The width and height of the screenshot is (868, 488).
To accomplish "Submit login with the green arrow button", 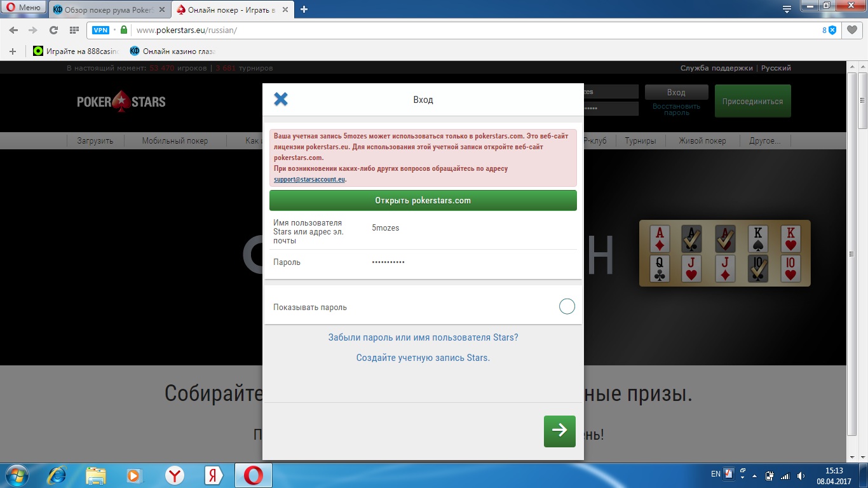I will 560,431.
